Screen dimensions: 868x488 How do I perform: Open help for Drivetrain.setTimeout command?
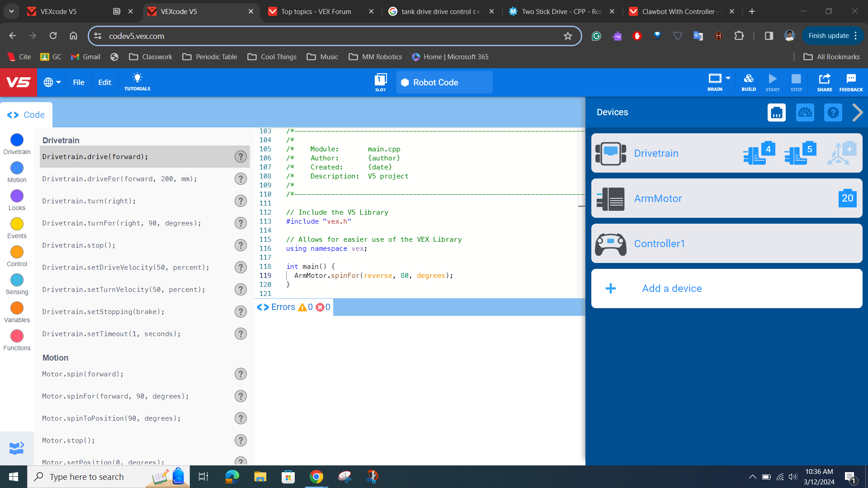click(x=241, y=334)
